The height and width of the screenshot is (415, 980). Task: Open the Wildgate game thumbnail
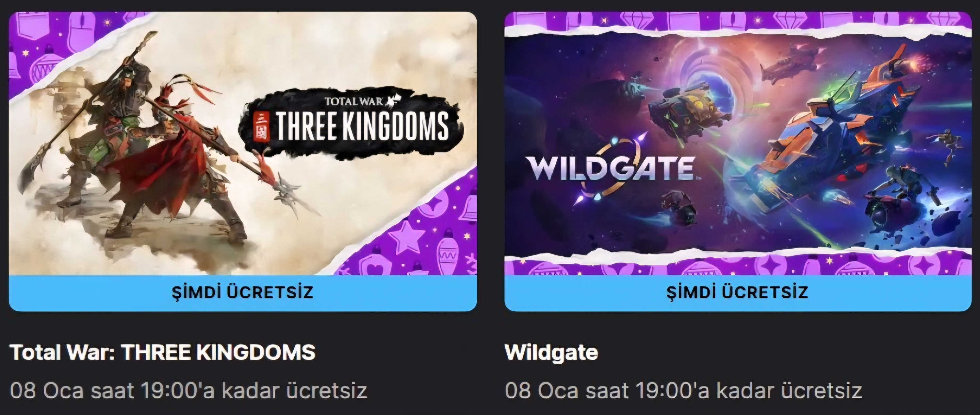(737, 143)
